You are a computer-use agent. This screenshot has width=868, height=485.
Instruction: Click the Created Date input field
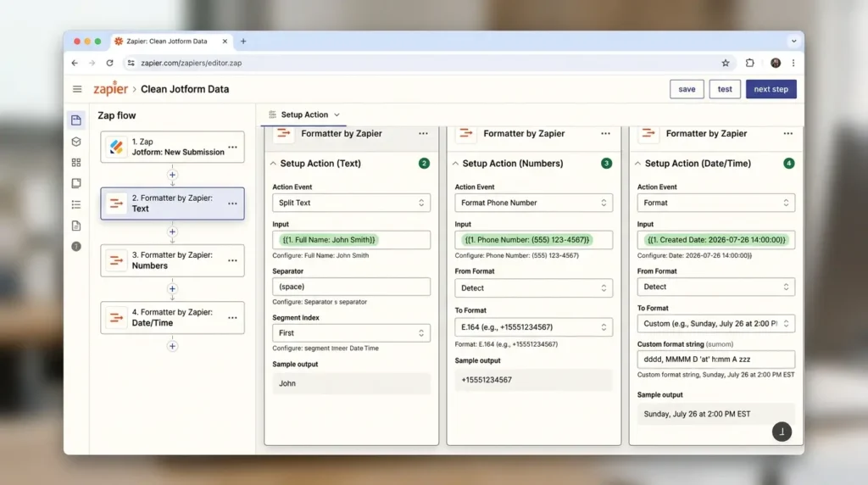[x=715, y=240]
